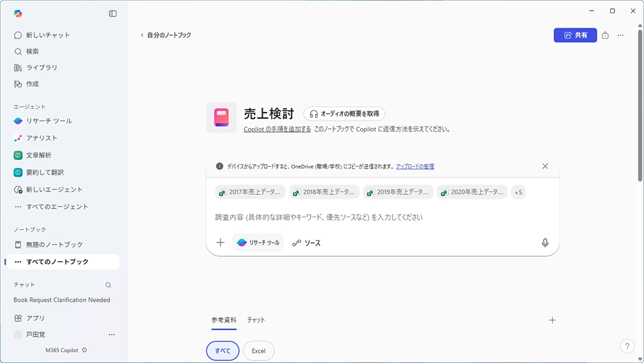Screen dimensions: 644x363
Task: Open ライブラリ in the sidebar
Action: pyautogui.click(x=42, y=67)
